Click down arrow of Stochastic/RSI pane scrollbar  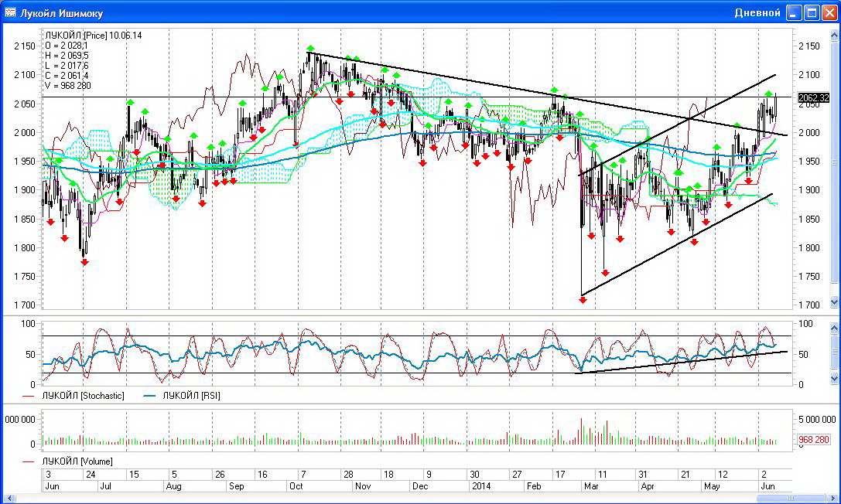[x=835, y=378]
